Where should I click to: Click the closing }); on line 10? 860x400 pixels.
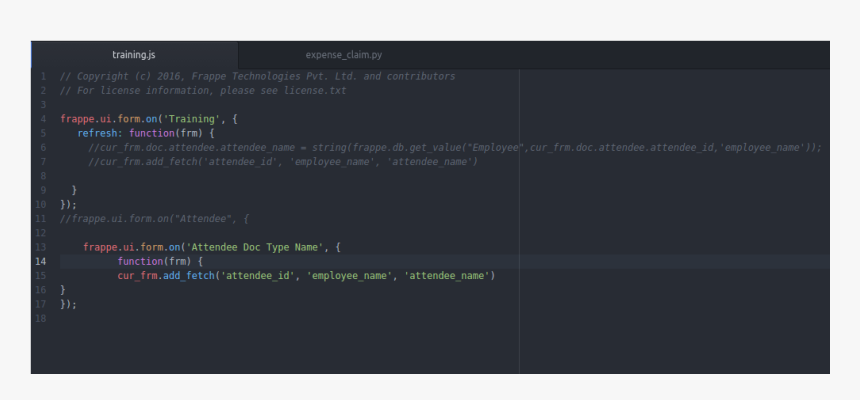pyautogui.click(x=69, y=205)
